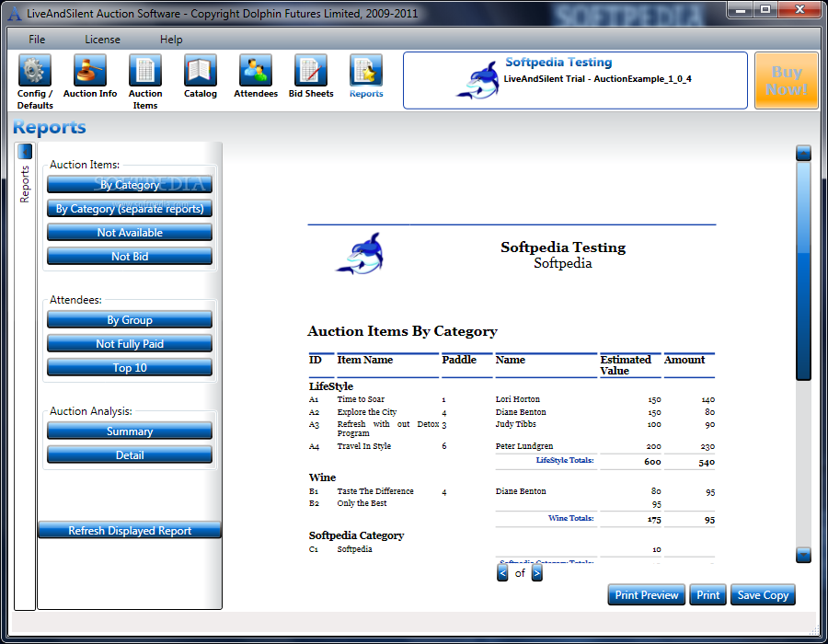Click the dolphin logo in header banner
Image resolution: width=828 pixels, height=644 pixels.
click(x=478, y=81)
